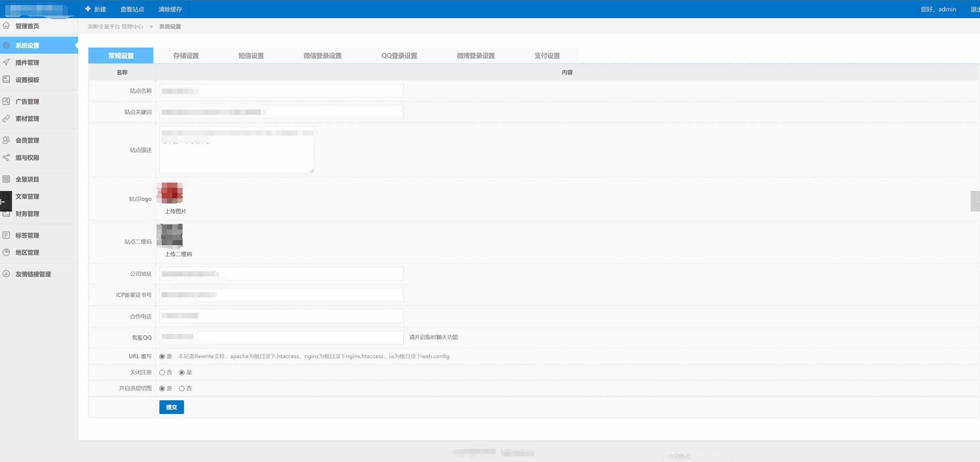The width and height of the screenshot is (980, 462).
Task: Click the 广告管理 sidebar icon
Action: click(x=6, y=101)
